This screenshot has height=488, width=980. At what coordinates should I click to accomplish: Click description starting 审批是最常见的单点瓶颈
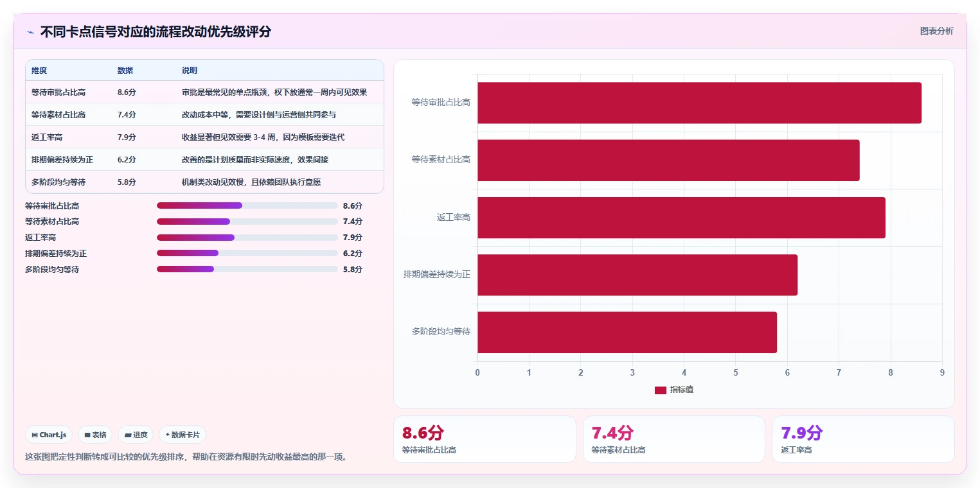click(274, 92)
